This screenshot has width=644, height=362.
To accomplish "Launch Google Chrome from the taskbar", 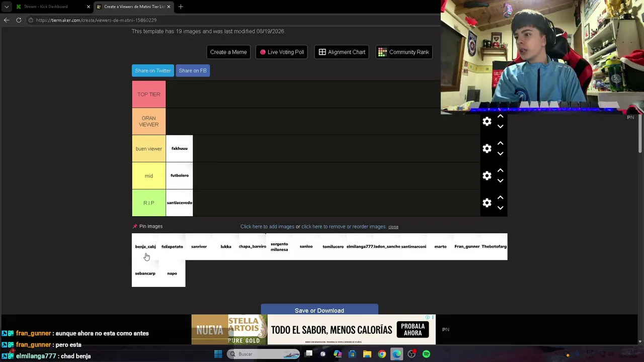I will pos(382,354).
